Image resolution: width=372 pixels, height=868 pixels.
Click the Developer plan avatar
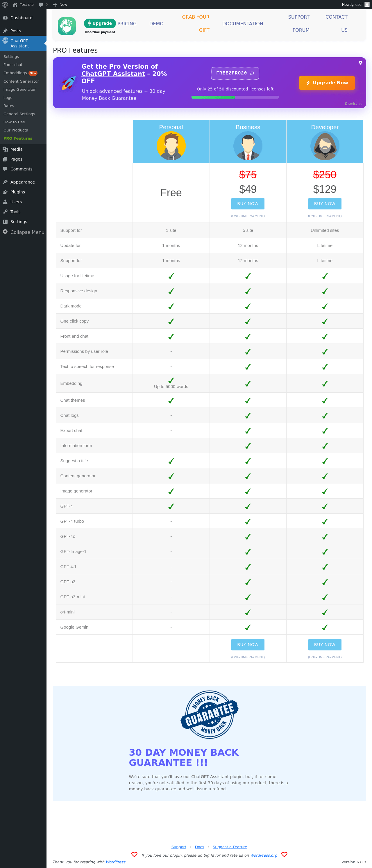325,145
